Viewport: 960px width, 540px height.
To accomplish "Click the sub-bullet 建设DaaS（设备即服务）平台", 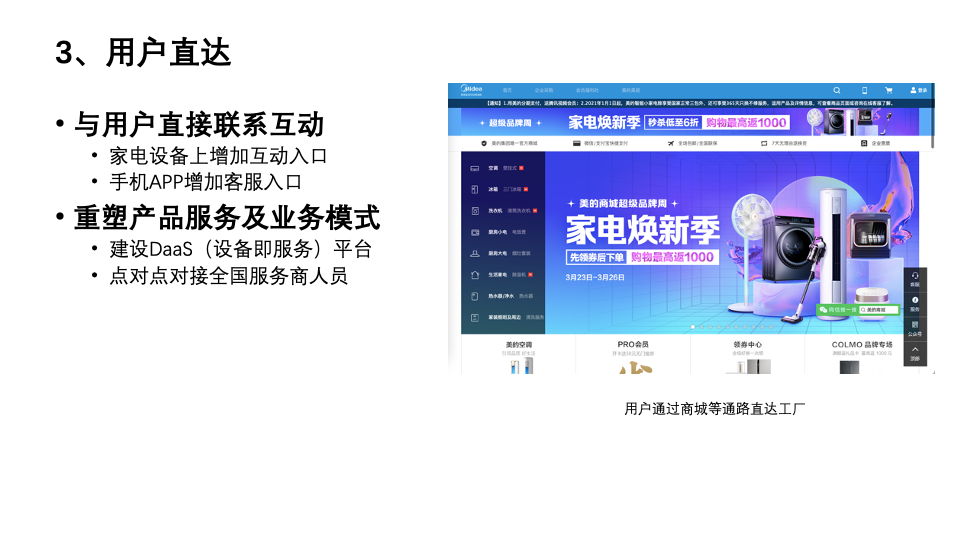I will click(241, 249).
